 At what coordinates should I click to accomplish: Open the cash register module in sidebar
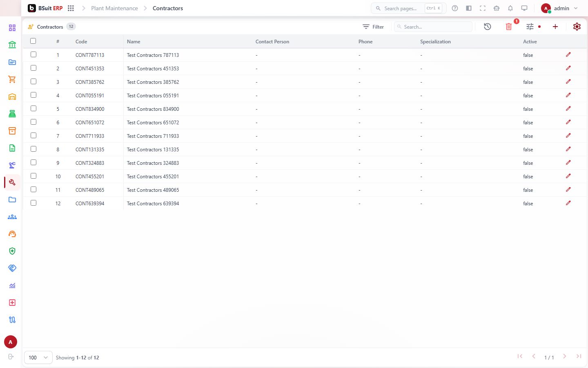pos(12,114)
